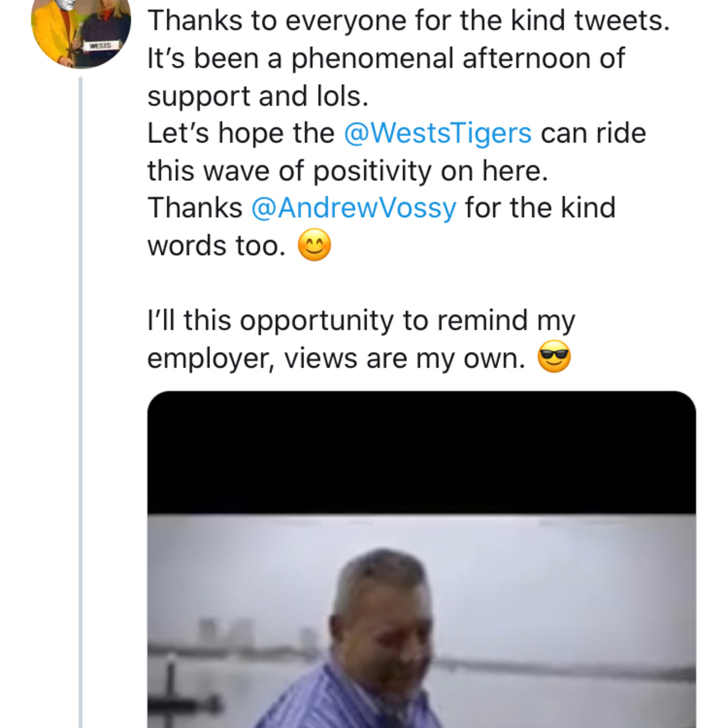Click the words "Let's hope the"
The height and width of the screenshot is (728, 728).
[241, 133]
